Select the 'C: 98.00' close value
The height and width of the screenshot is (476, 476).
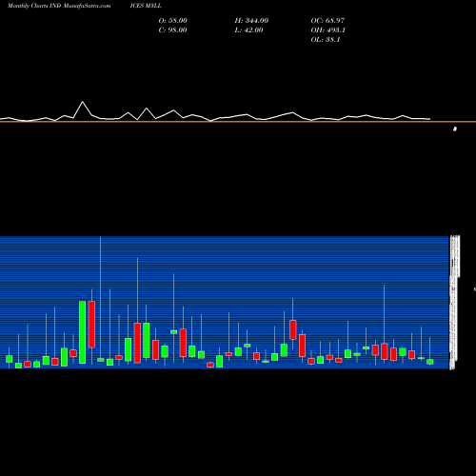(172, 30)
